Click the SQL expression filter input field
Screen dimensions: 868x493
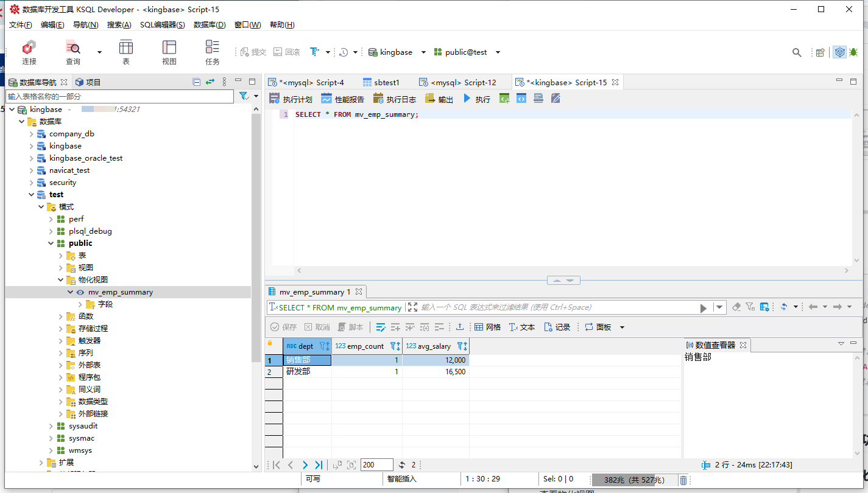point(557,307)
